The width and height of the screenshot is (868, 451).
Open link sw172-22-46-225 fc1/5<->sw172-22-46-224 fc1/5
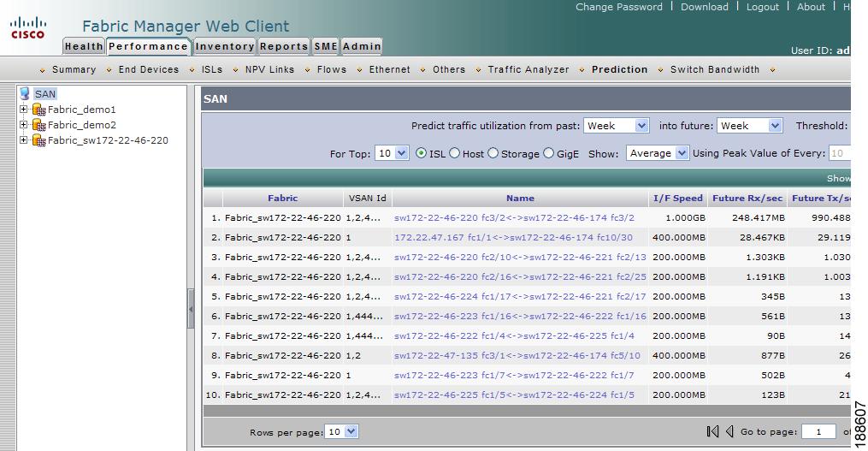pyautogui.click(x=514, y=395)
